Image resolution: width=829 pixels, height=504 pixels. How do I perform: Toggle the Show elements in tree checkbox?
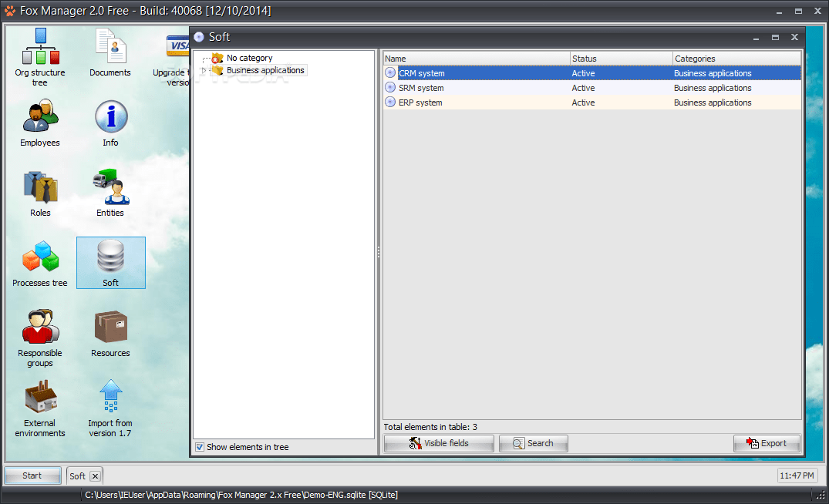[x=200, y=447]
